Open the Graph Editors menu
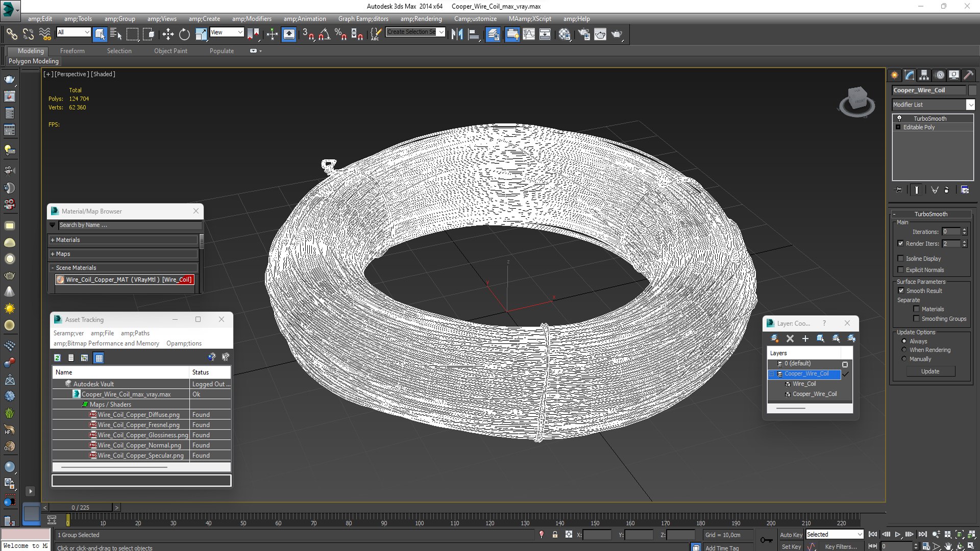The width and height of the screenshot is (980, 551). point(363,19)
